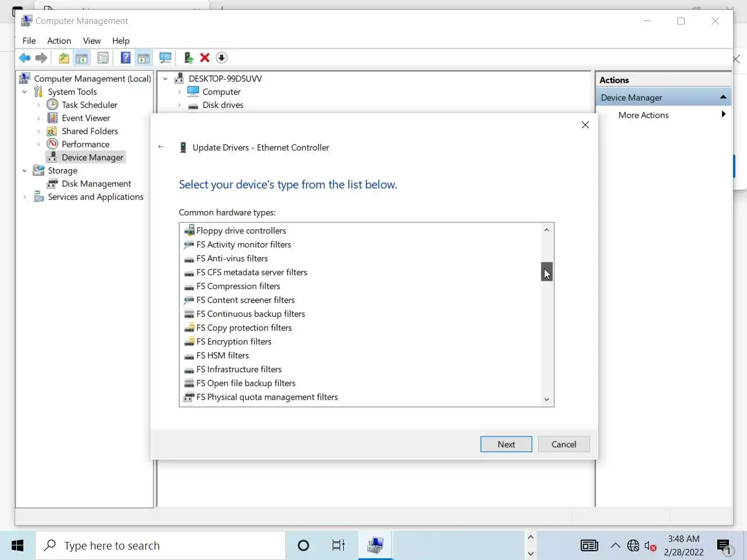Screen dimensions: 747x560
Task: Click the Type here to search box
Action: (x=160, y=545)
